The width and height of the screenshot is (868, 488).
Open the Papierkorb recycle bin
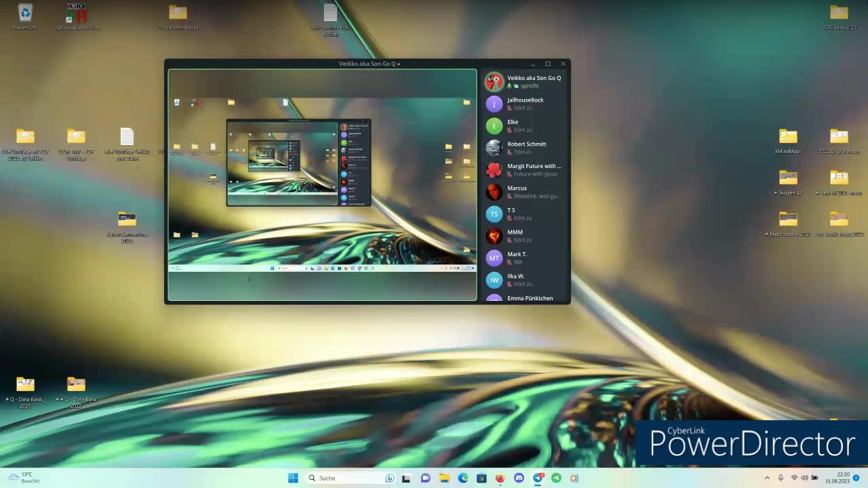25,17
